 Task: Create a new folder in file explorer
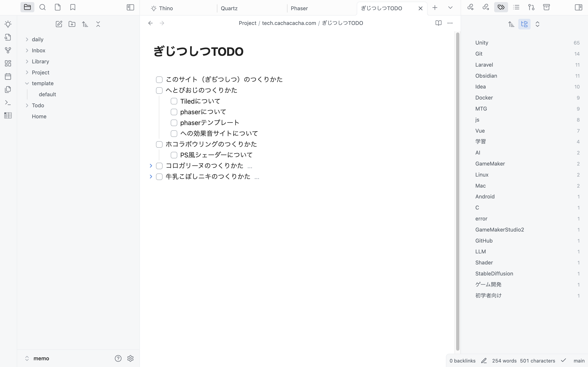(x=72, y=24)
